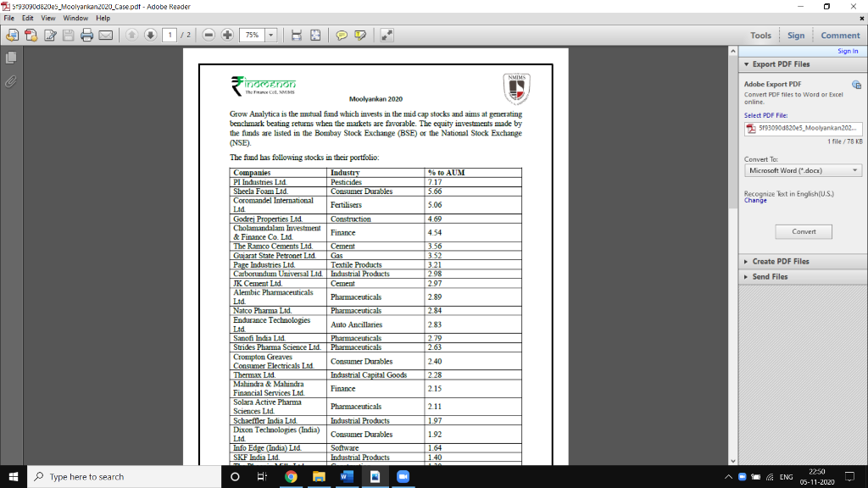The image size is (868, 488).
Task: Save the PDF file
Action: click(68, 35)
